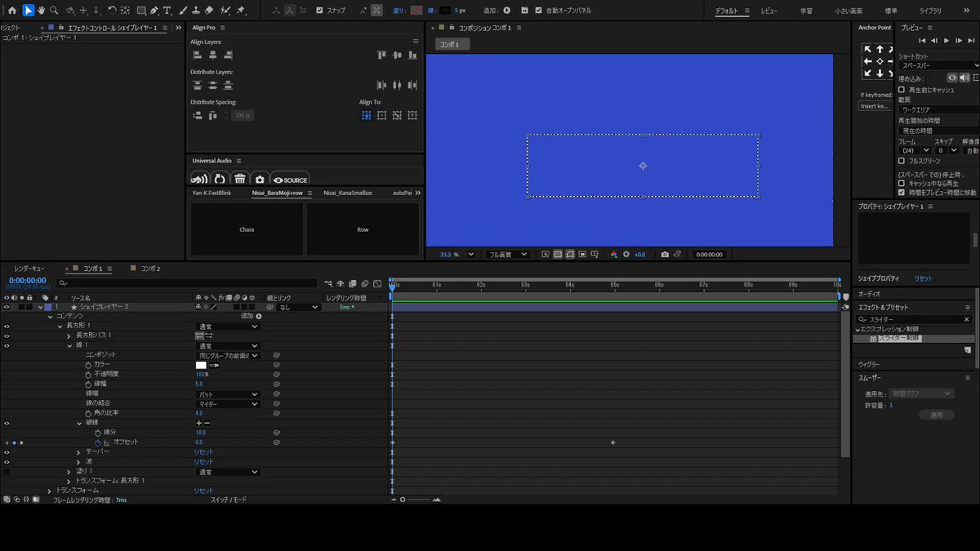
Task: Click the Home icon in toolbar
Action: click(x=11, y=11)
